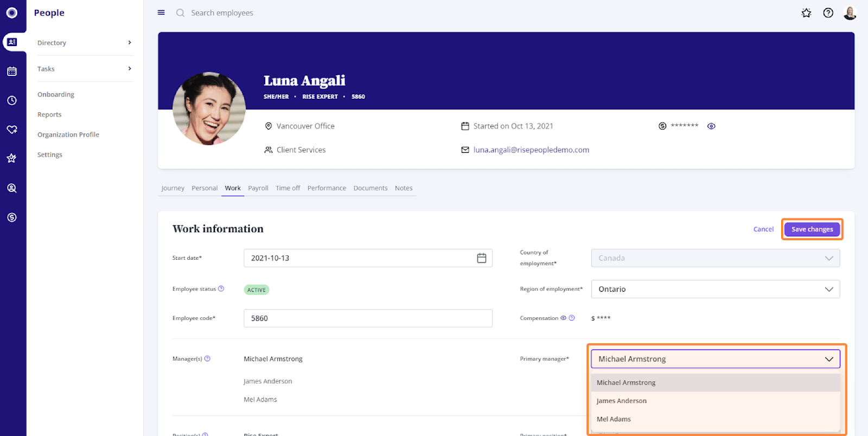Open the Region of employment dropdown
The height and width of the screenshot is (436, 868).
pos(716,289)
